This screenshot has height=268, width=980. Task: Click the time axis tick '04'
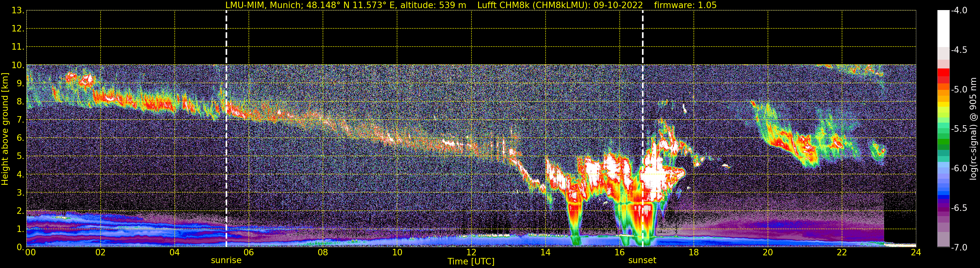(x=175, y=253)
